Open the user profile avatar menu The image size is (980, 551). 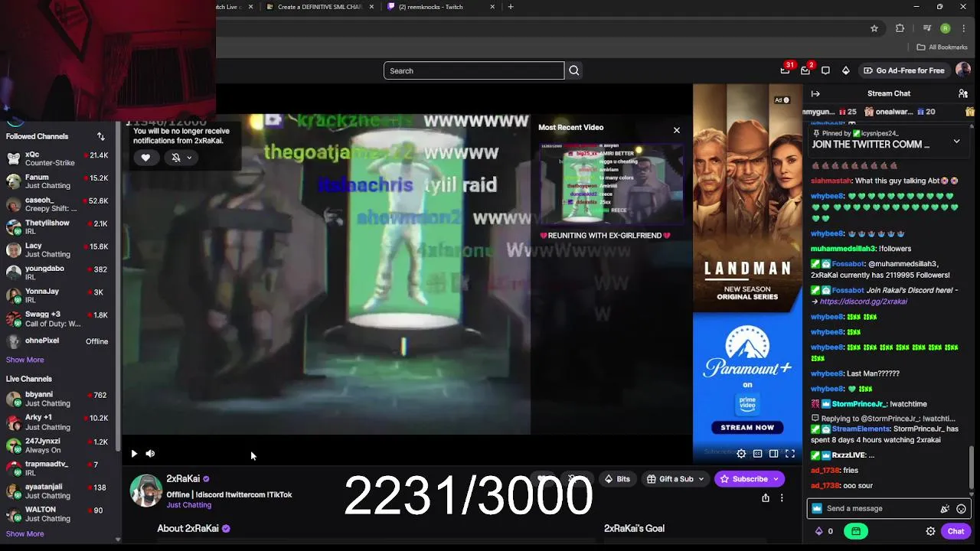tap(962, 70)
